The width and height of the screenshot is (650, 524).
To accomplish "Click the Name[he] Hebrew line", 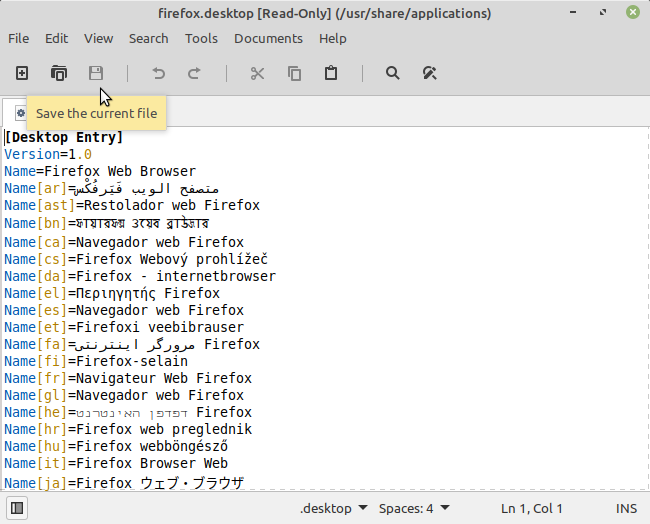I will pos(128,412).
